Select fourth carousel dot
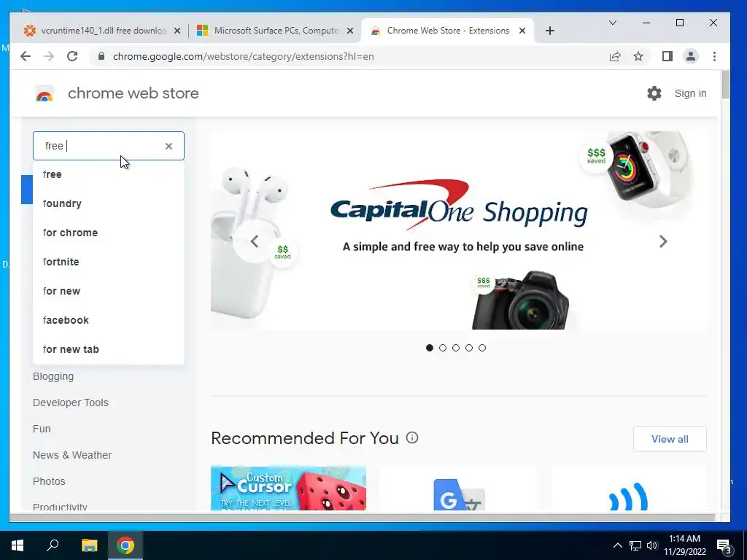747x560 pixels. click(469, 348)
